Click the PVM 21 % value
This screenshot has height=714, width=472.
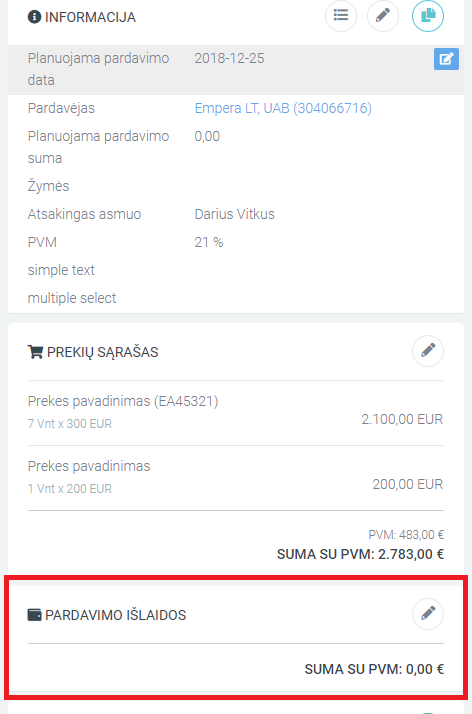click(208, 242)
